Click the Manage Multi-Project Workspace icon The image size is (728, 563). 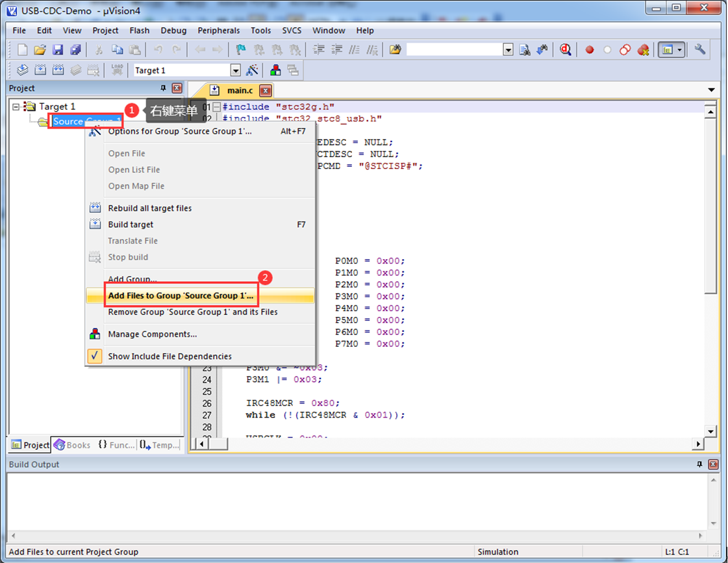point(293,70)
